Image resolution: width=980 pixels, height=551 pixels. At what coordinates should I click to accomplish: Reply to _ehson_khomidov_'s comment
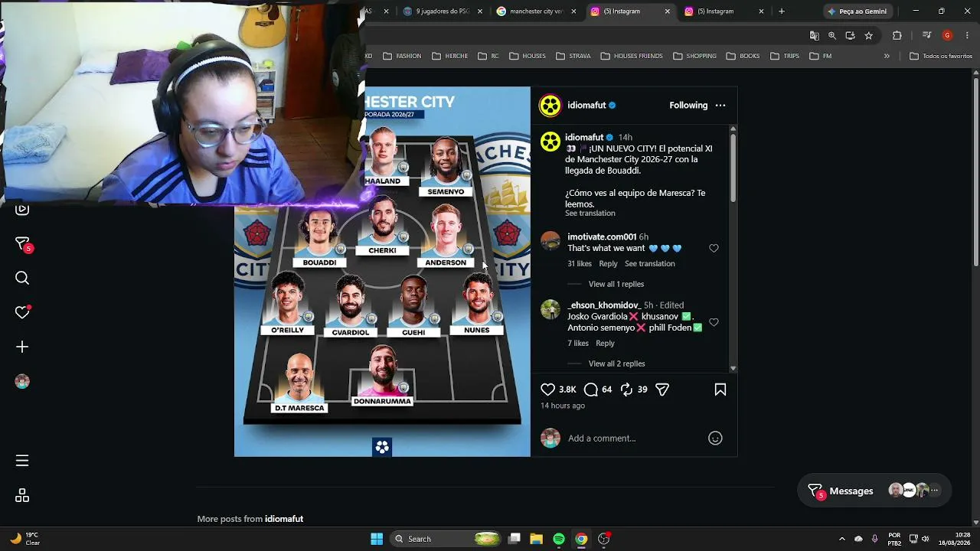[605, 344]
